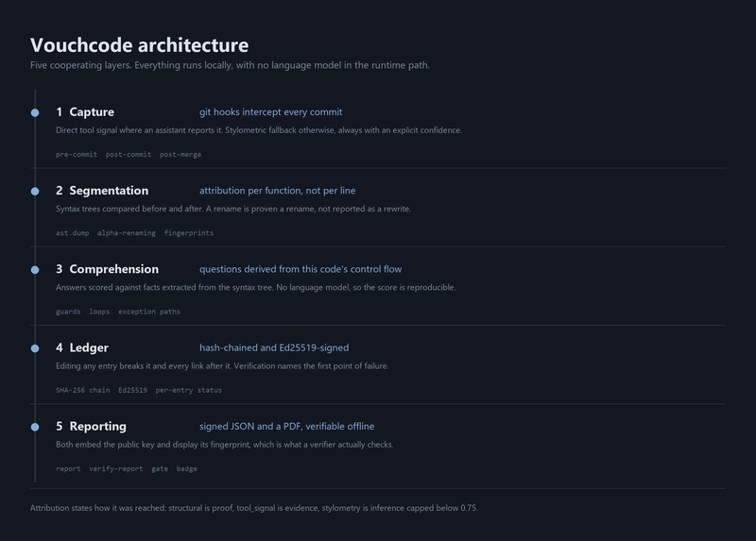Click the 'exception paths' tag
The height and width of the screenshot is (541, 756).
click(x=149, y=312)
